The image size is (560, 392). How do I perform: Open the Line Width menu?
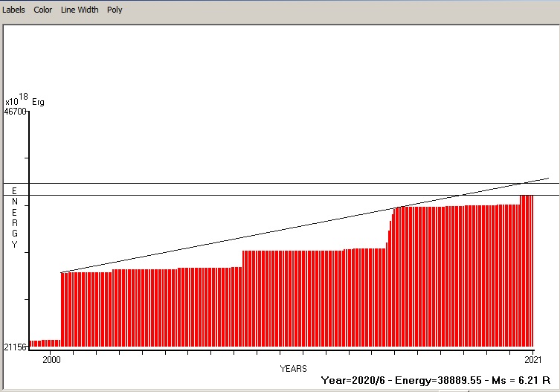(80, 10)
